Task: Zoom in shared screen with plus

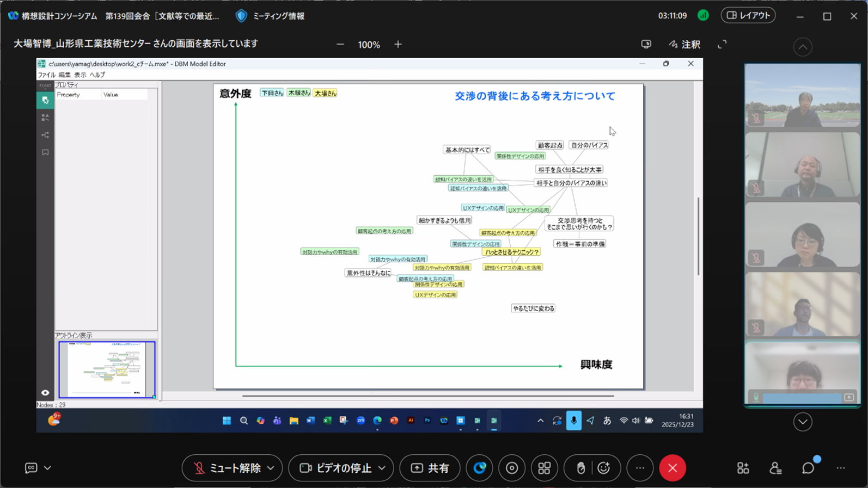Action: tap(398, 45)
